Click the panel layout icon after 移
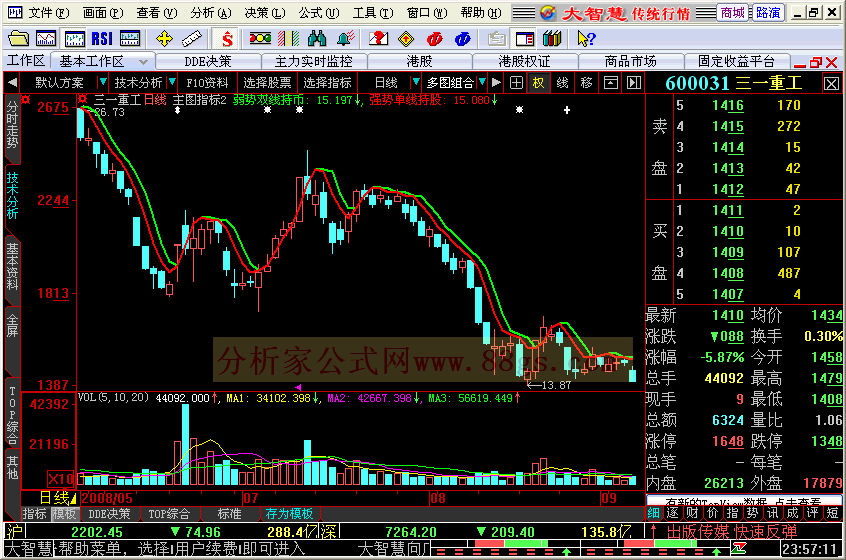This screenshot has width=846, height=560. pyautogui.click(x=610, y=83)
